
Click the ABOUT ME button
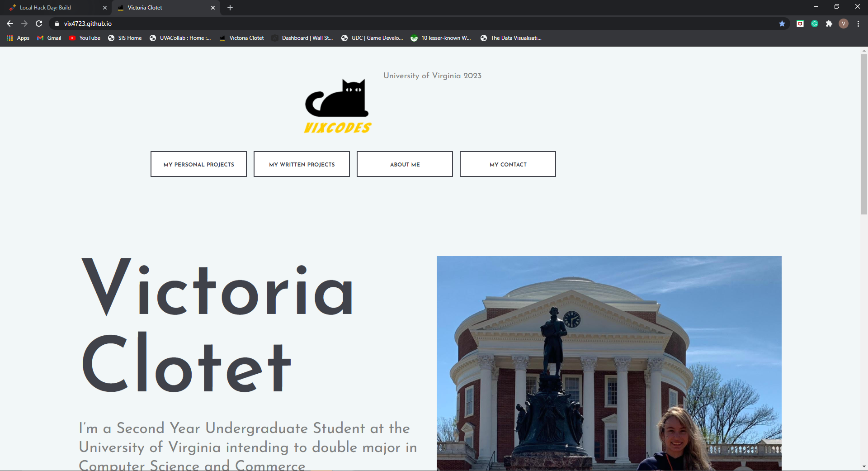click(405, 164)
